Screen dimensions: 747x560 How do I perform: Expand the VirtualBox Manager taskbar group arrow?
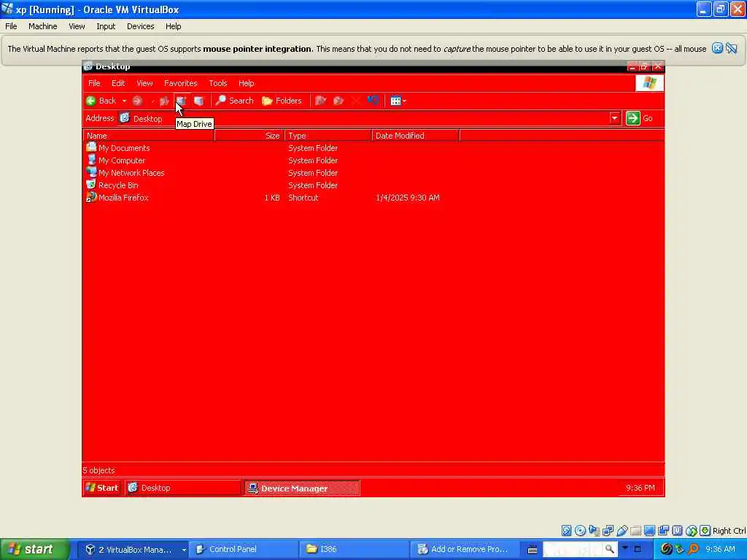click(x=184, y=550)
